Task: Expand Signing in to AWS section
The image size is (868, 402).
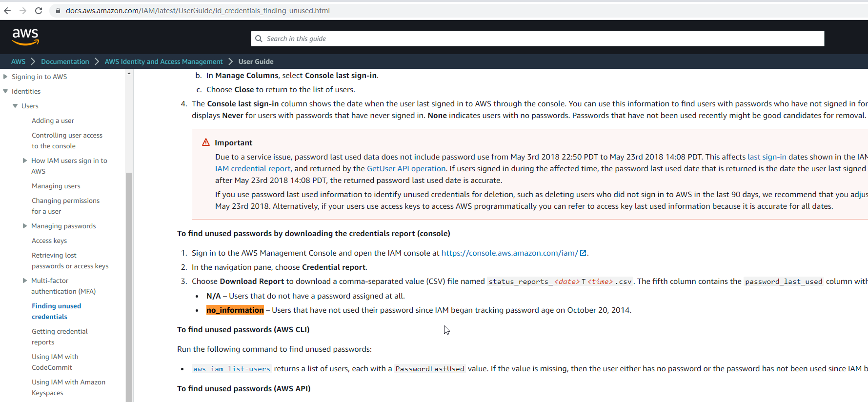Action: [5, 77]
